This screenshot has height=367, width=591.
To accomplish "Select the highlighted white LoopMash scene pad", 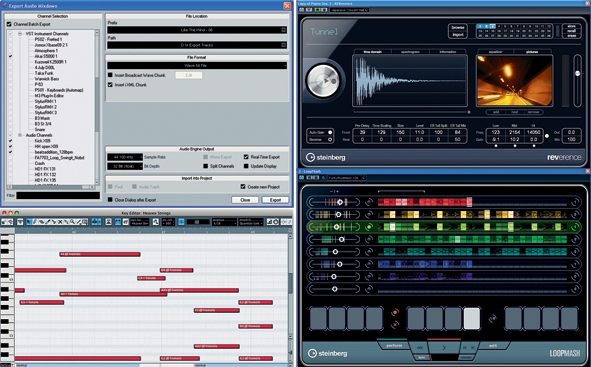I will pos(472,318).
